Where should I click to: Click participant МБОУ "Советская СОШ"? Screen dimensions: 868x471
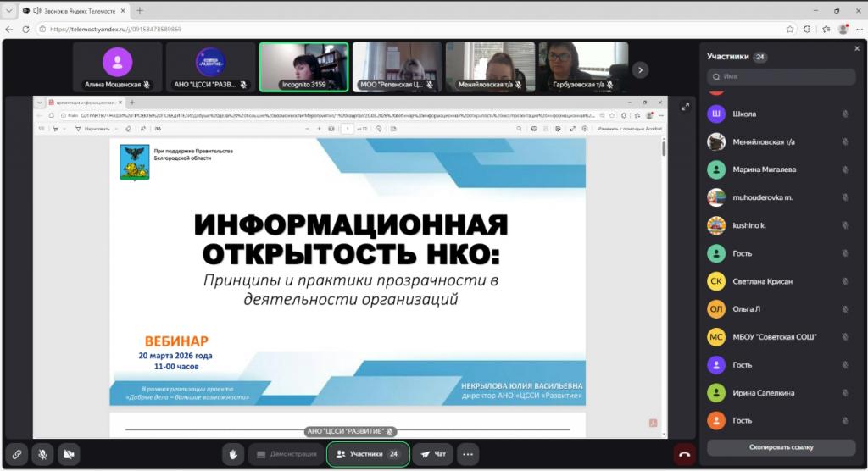(x=780, y=336)
